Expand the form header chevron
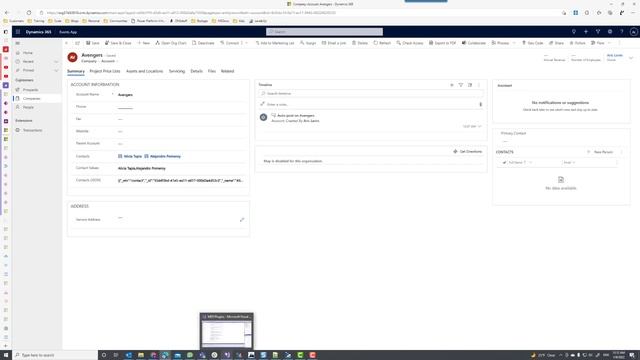The height and width of the screenshot is (360, 640). pos(631,58)
